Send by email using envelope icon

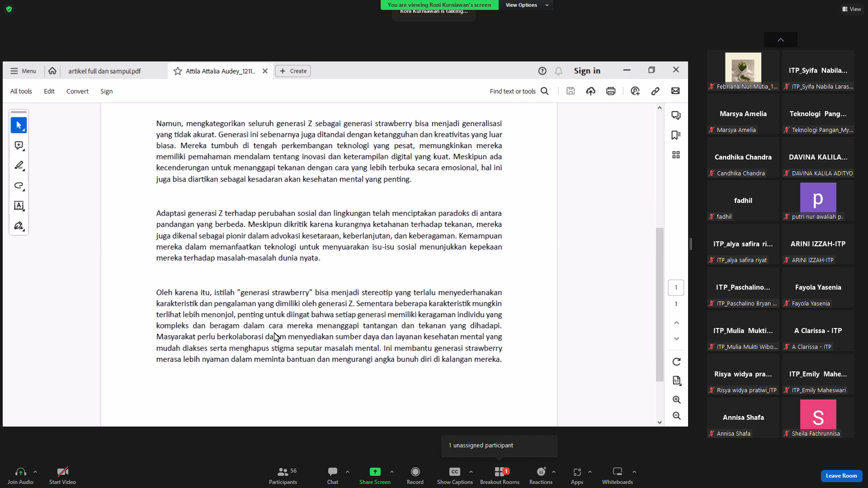pyautogui.click(x=675, y=91)
